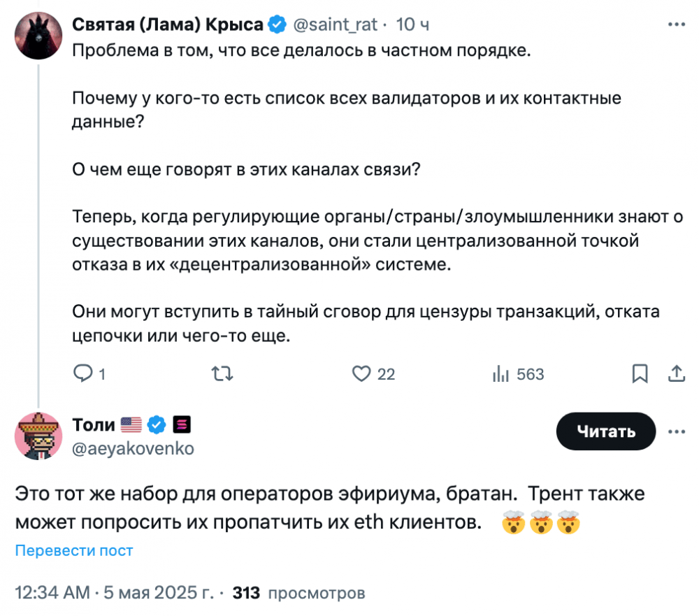Open more options on Толи's post

[676, 431]
